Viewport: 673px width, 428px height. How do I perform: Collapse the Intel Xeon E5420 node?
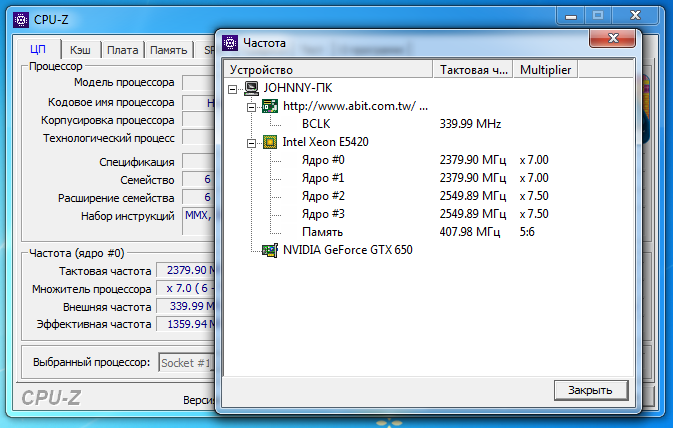(252, 143)
